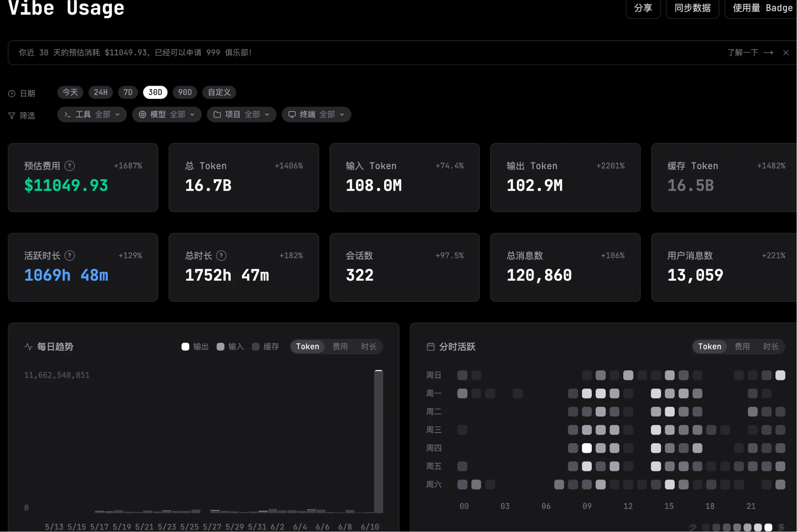Toggle the 缓存 series in daily trend legend
Screen dimensions: 797x532
click(x=265, y=346)
